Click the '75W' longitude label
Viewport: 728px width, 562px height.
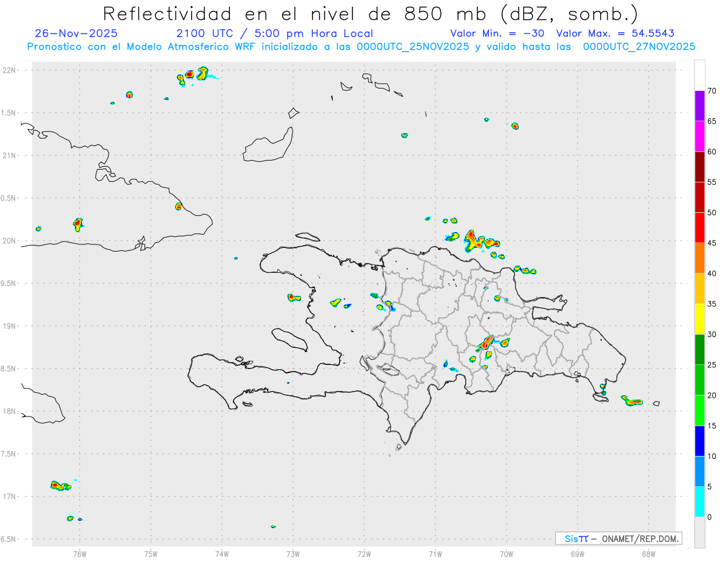click(x=150, y=554)
